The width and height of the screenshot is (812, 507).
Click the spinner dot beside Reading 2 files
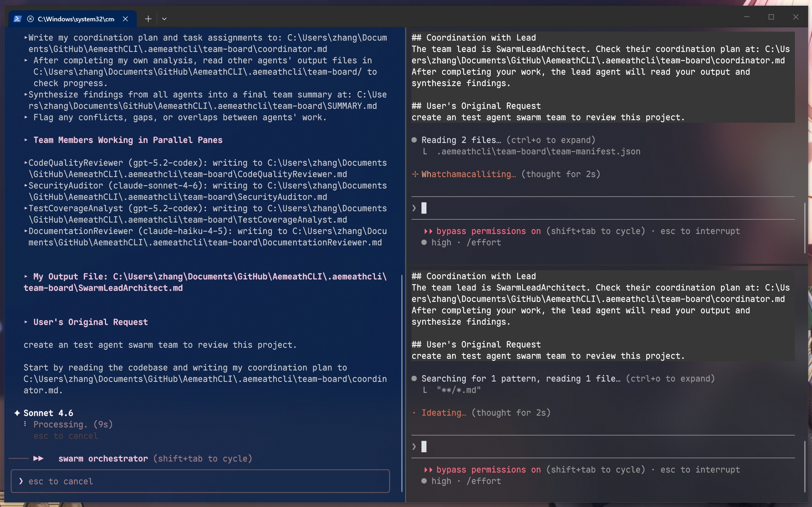coord(414,140)
